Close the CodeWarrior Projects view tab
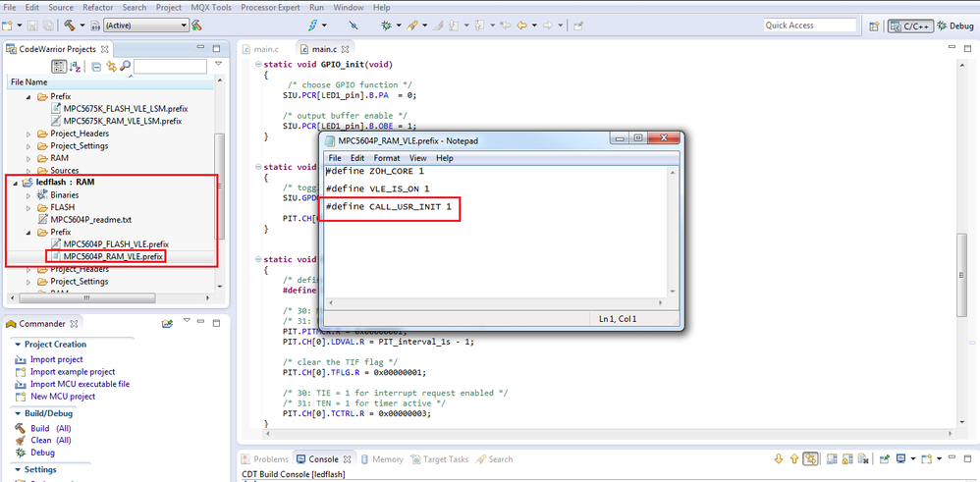Image resolution: width=980 pixels, height=482 pixels. point(105,49)
